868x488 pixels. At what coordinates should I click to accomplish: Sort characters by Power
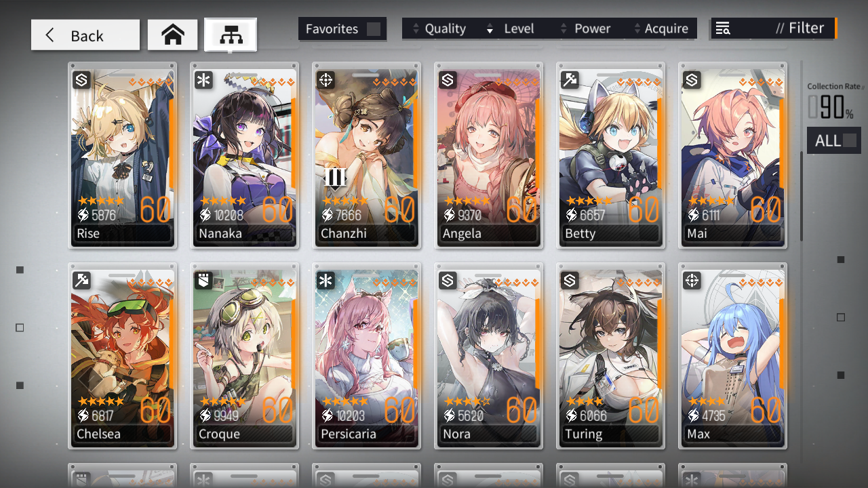click(585, 28)
